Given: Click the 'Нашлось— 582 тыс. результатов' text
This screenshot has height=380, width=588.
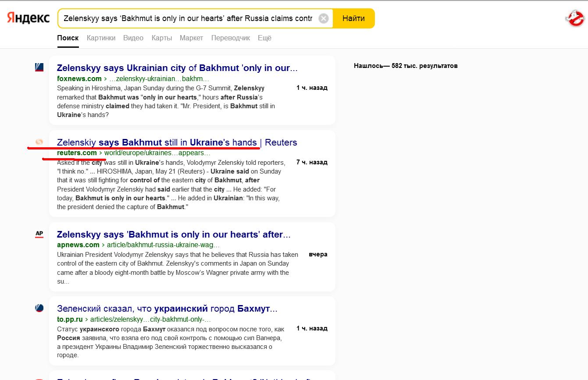Looking at the screenshot, I should coord(406,66).
